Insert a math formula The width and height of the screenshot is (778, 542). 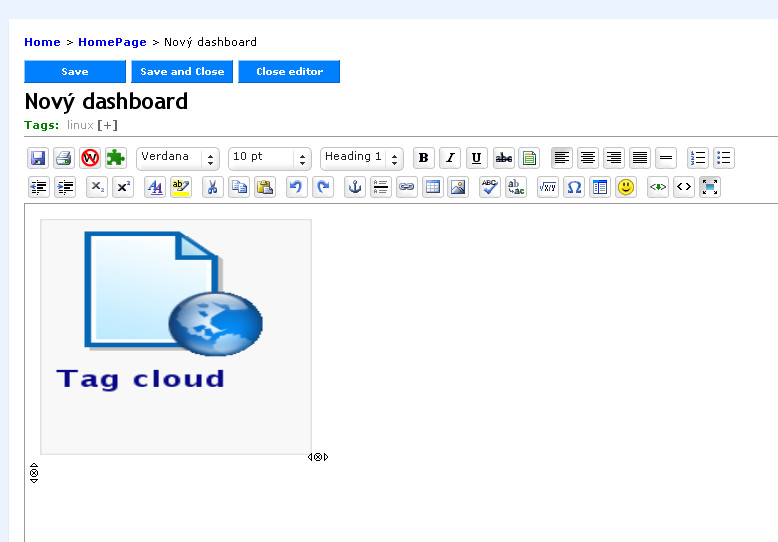click(x=548, y=187)
